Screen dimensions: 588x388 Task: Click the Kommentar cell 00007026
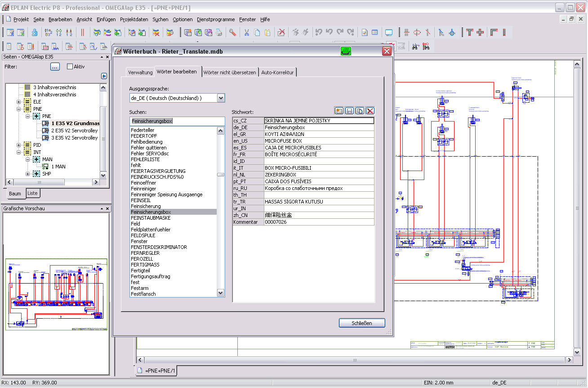319,222
